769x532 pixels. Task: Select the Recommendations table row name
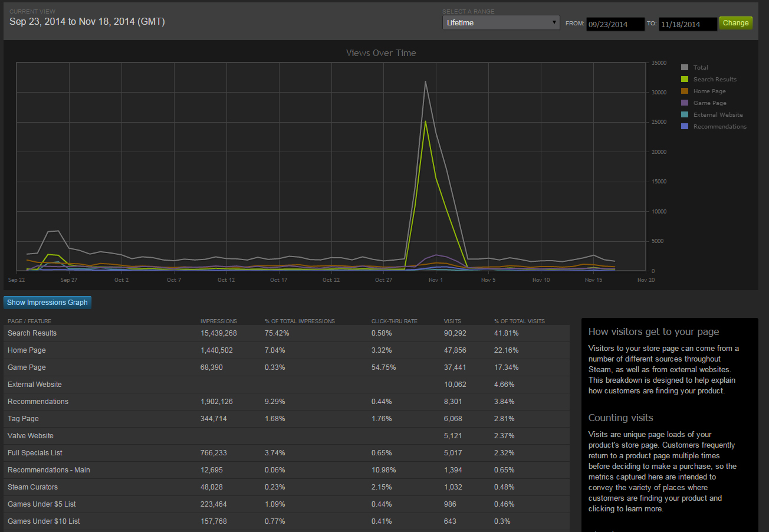coord(38,402)
